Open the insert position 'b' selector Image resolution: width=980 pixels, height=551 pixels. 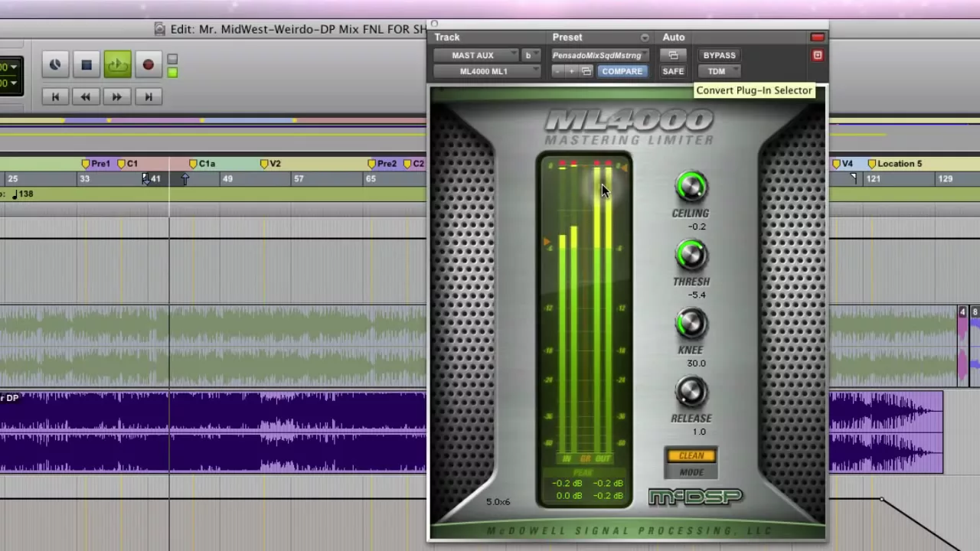tap(530, 55)
